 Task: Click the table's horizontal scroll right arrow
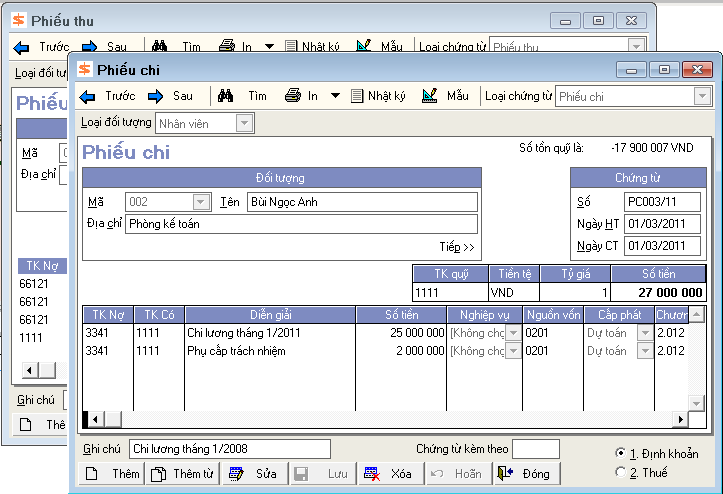(680, 419)
